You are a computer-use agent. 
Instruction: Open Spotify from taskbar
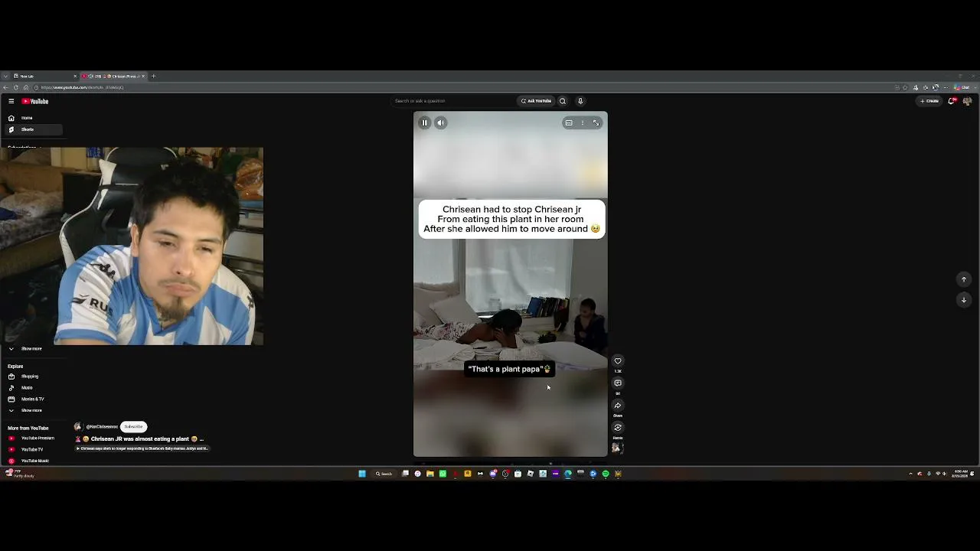click(x=606, y=474)
